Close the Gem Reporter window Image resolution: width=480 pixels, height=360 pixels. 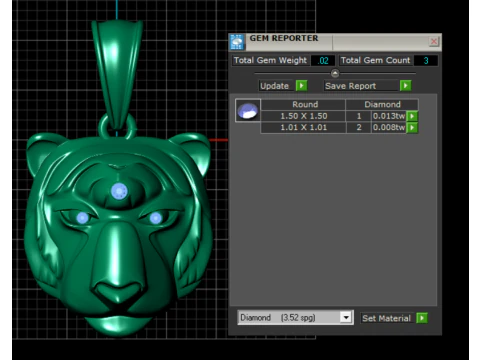coord(433,42)
